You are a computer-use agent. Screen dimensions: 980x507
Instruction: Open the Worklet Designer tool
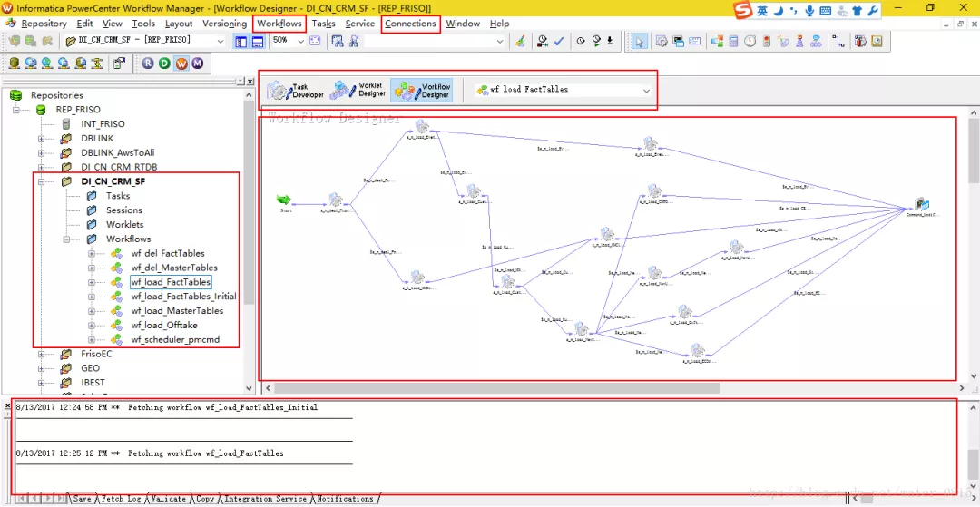point(358,90)
